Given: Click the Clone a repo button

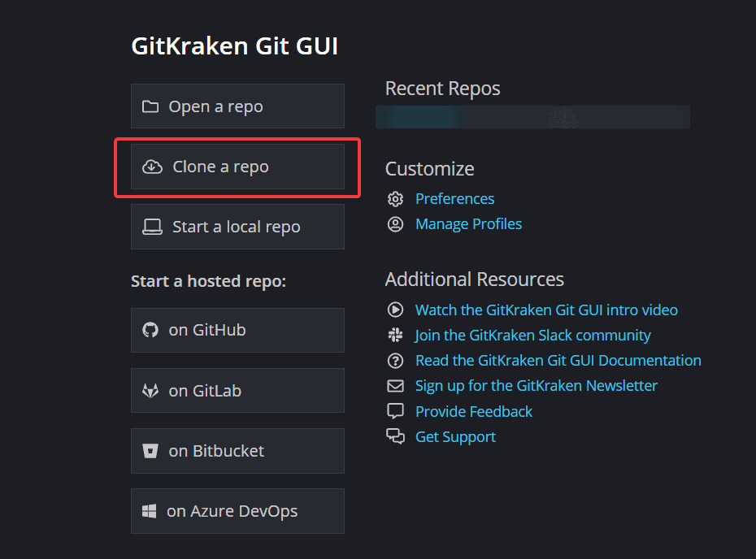Looking at the screenshot, I should pos(237,167).
